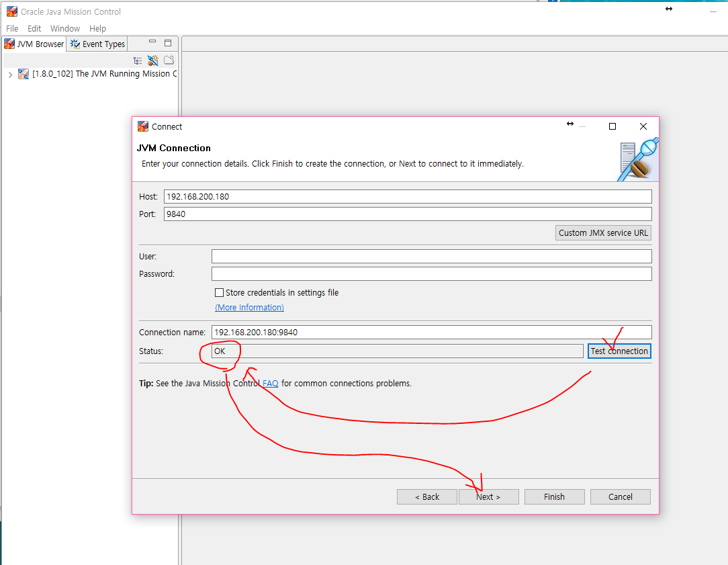728x565 pixels.
Task: Enable Store credentials in settings file
Action: [x=219, y=292]
